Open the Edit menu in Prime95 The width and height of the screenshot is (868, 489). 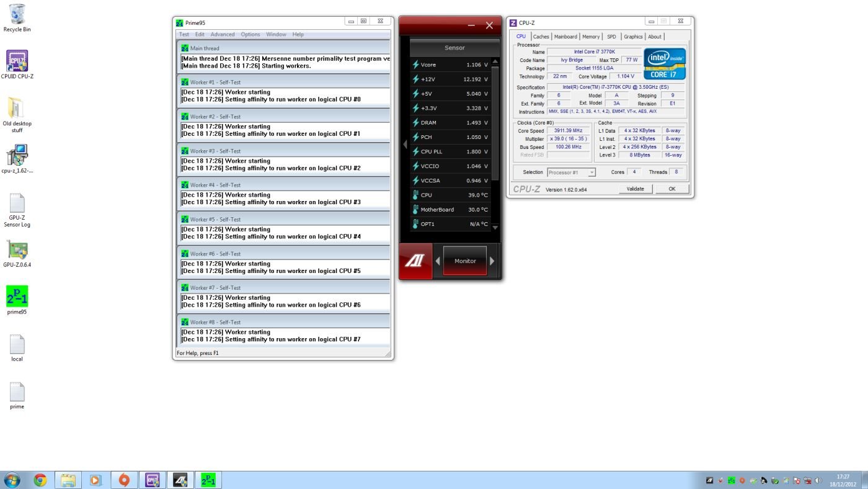pos(200,35)
